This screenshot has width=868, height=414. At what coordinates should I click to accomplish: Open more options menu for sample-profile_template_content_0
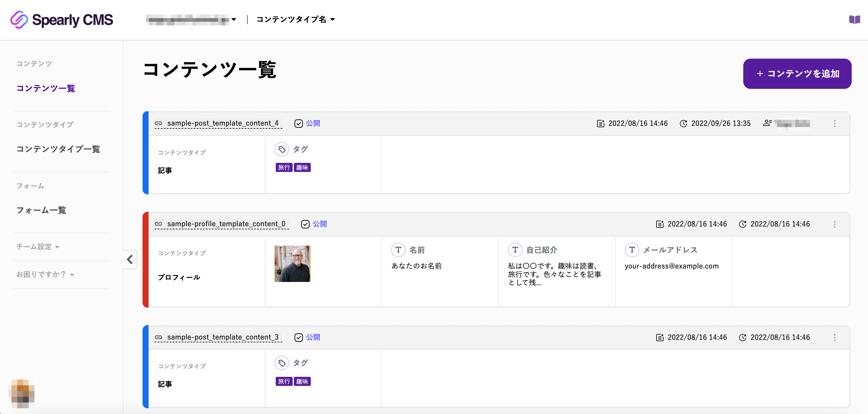coord(835,224)
